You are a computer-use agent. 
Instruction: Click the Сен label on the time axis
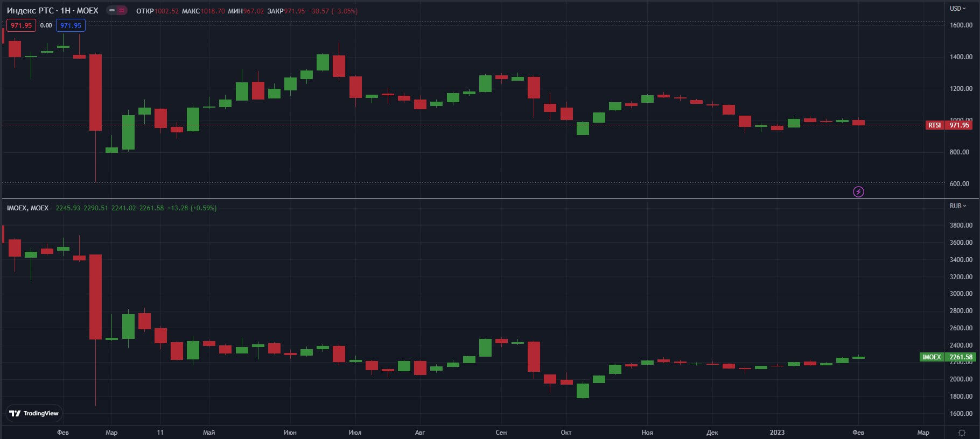pyautogui.click(x=501, y=432)
